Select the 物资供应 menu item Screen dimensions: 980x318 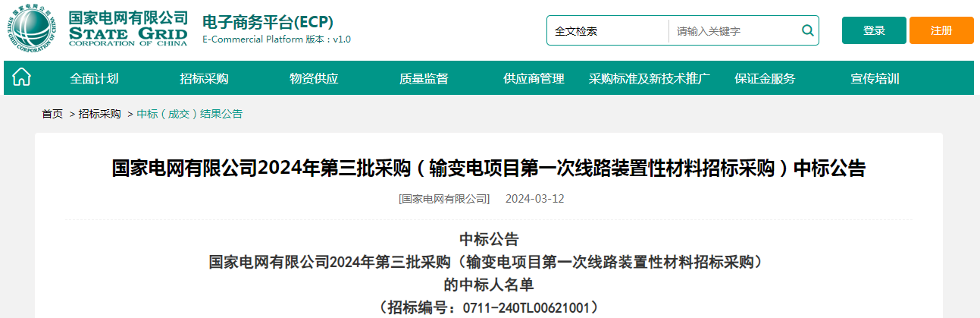[314, 78]
